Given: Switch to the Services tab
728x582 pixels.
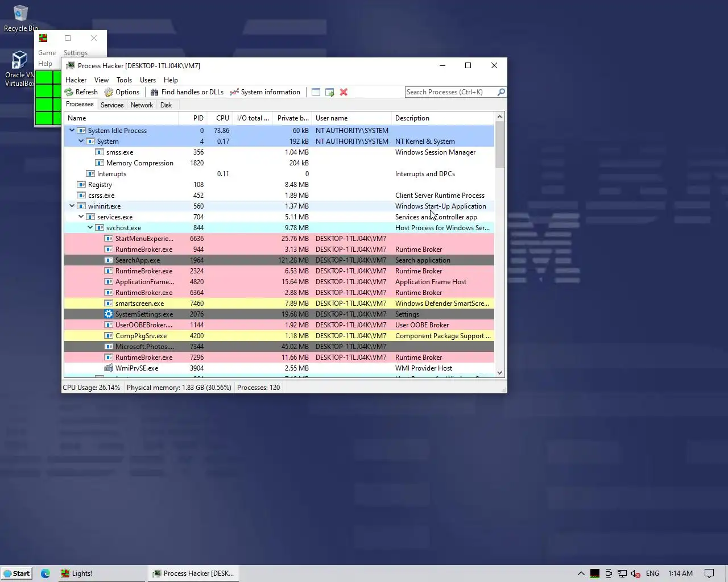Looking at the screenshot, I should tap(112, 105).
